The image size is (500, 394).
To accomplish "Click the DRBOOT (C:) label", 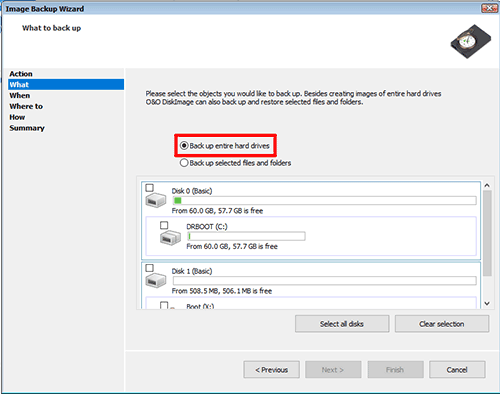I will [x=207, y=227].
